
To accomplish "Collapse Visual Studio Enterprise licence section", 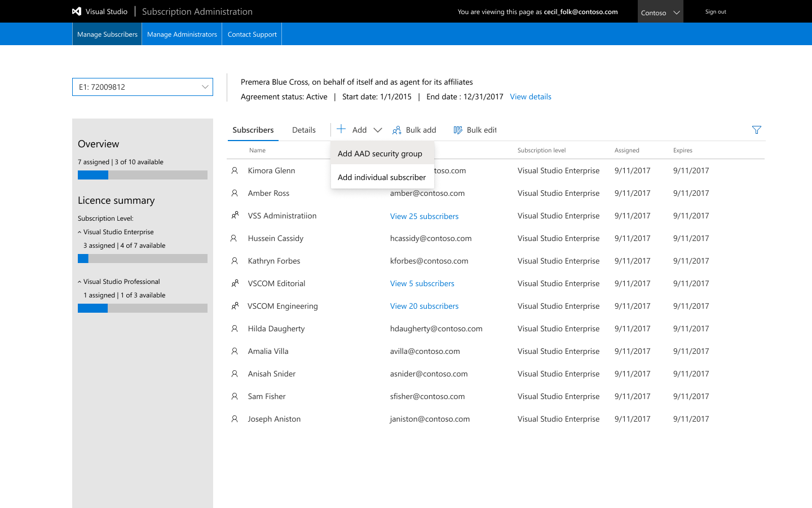I will coord(80,232).
